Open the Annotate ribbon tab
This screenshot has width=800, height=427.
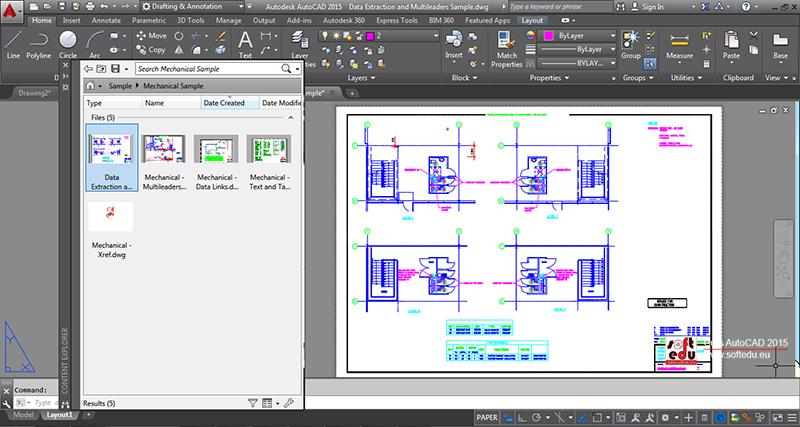106,20
